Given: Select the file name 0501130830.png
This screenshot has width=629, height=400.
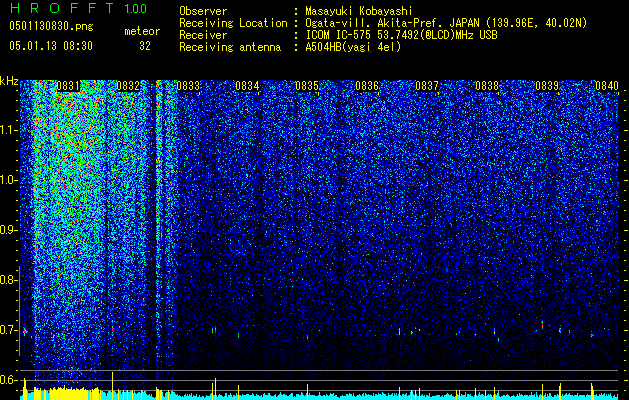Looking at the screenshot, I should 51,27.
